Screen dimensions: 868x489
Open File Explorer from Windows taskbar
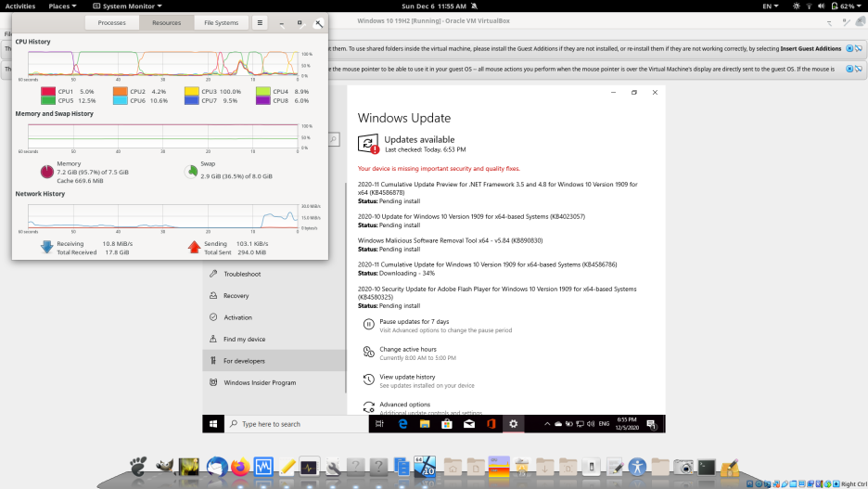tap(425, 424)
